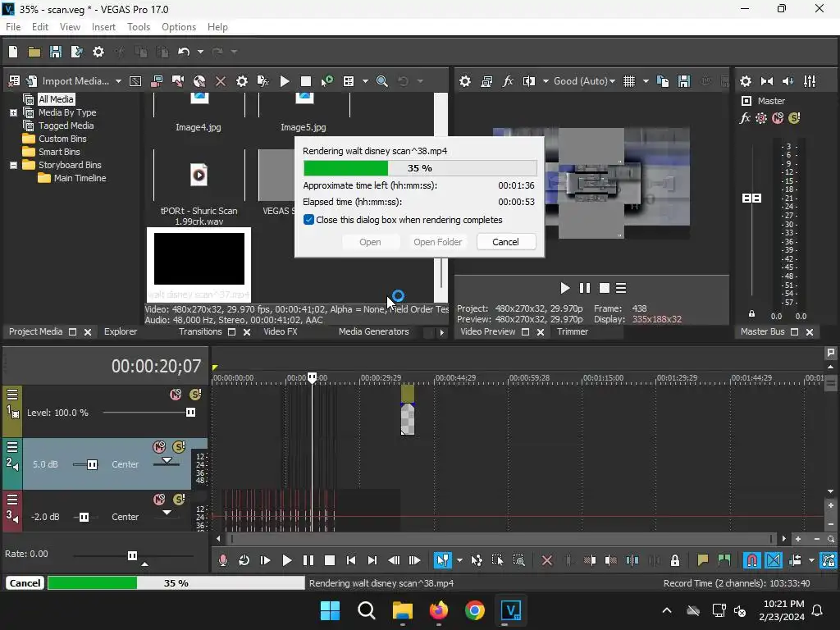The image size is (840, 630).
Task: Expand the Media By Type node
Action: coord(13,112)
